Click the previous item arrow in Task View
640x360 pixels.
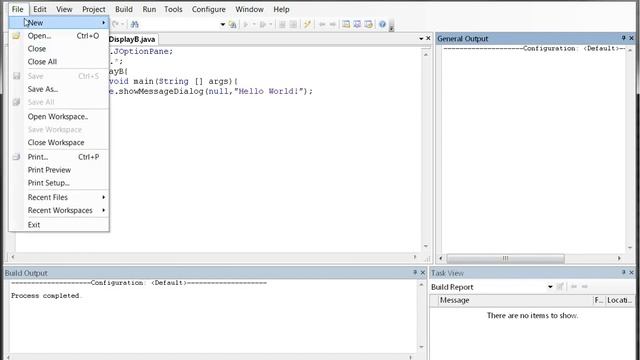pos(574,287)
